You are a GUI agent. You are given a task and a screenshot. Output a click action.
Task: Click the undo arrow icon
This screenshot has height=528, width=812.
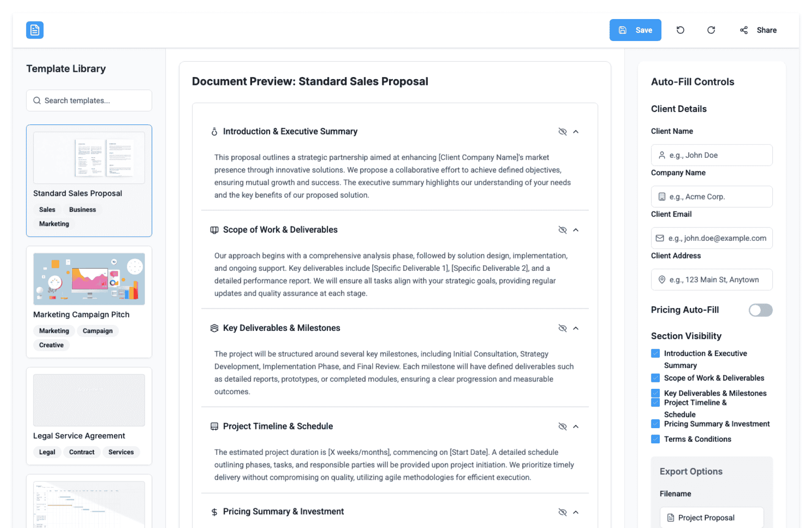pyautogui.click(x=680, y=30)
